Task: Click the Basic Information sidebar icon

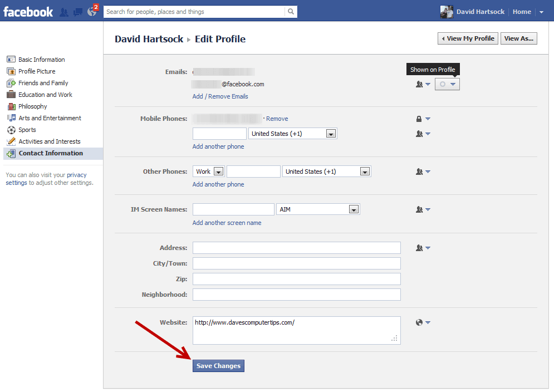Action: point(11,60)
